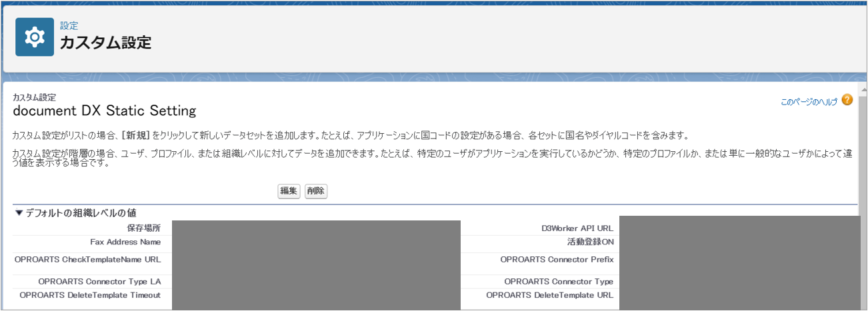This screenshot has width=868, height=311.
Task: Click the カスタム設定 page header title
Action: coord(106,43)
